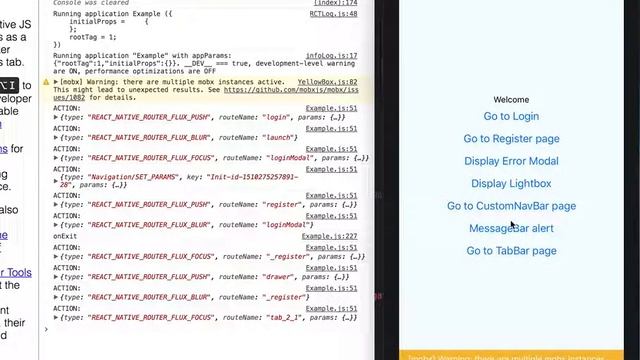Expand the FOCUS action object for _register
This screenshot has height=360, width=640.
56,257
